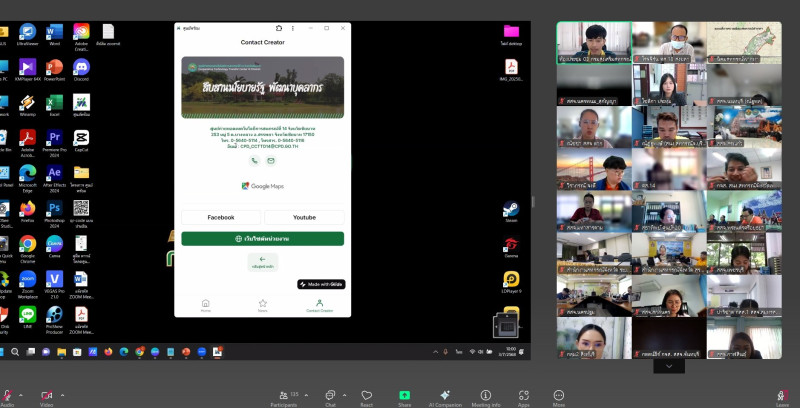
Task: Switch to the News tab in the app
Action: [262, 305]
